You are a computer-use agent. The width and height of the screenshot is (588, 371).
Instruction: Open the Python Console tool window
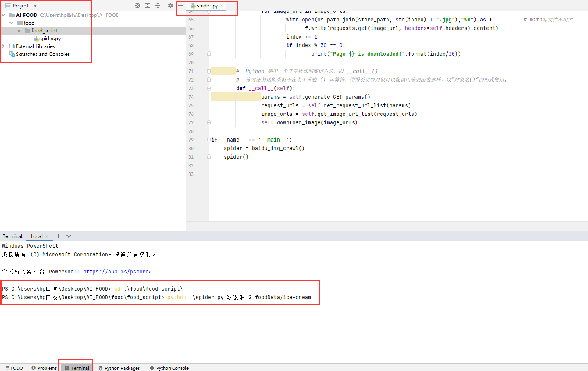pyautogui.click(x=169, y=368)
